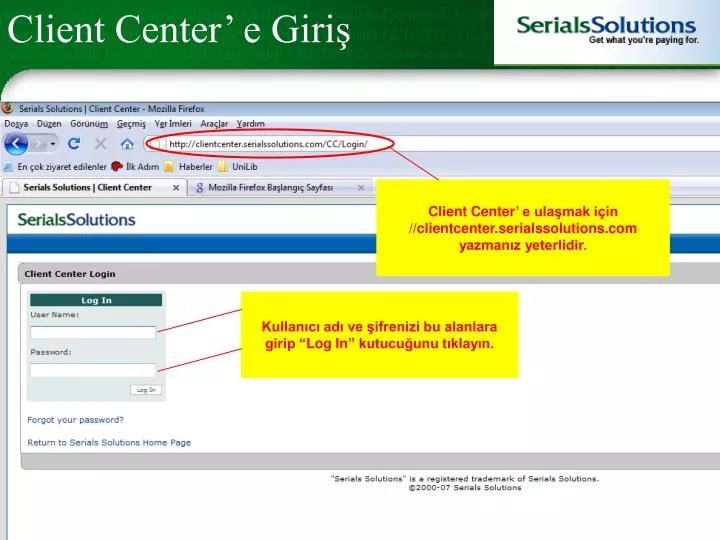Click the ©2000-07 Serials Solutions text

[465, 488]
